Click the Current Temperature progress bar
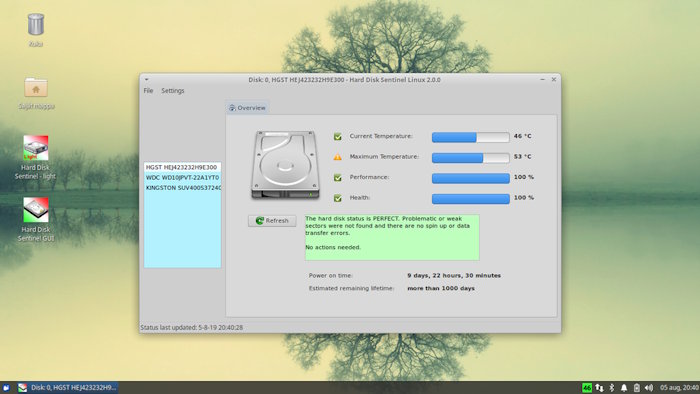The image size is (700, 394). pyautogui.click(x=471, y=137)
